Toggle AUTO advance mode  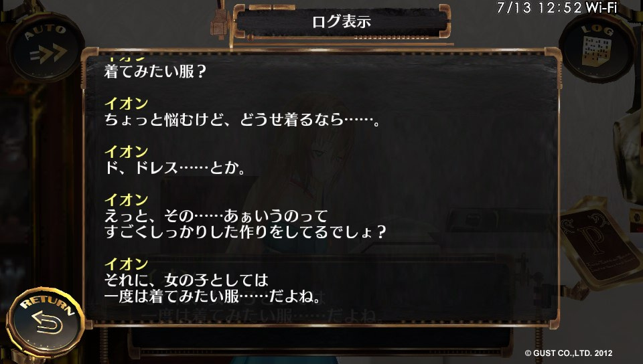45,47
